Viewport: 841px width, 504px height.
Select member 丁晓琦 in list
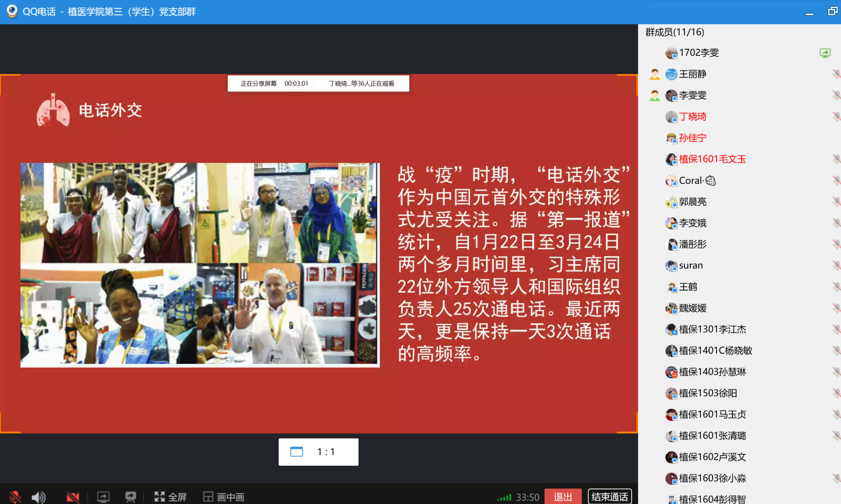pyautogui.click(x=692, y=117)
